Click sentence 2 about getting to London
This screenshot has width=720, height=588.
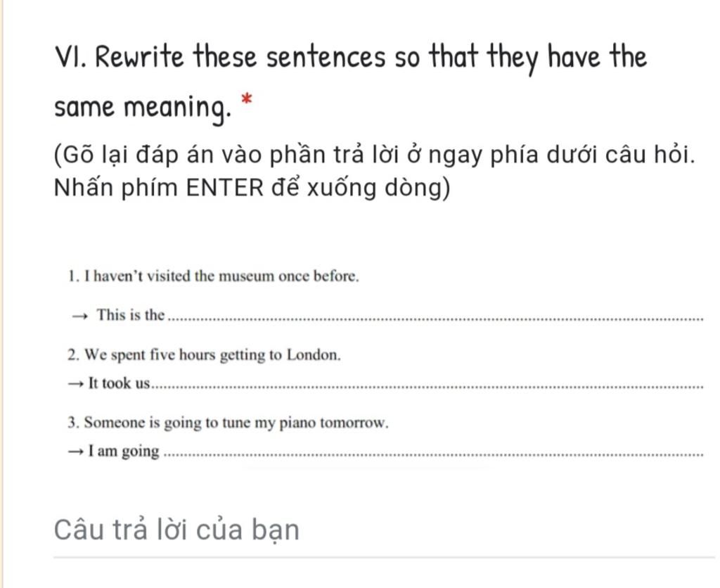pos(205,356)
